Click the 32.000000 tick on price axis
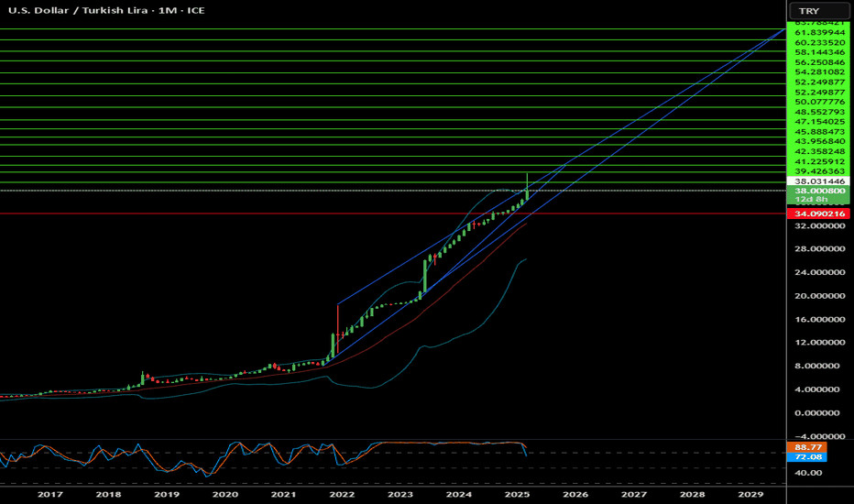The height and width of the screenshot is (504, 854). (x=819, y=225)
